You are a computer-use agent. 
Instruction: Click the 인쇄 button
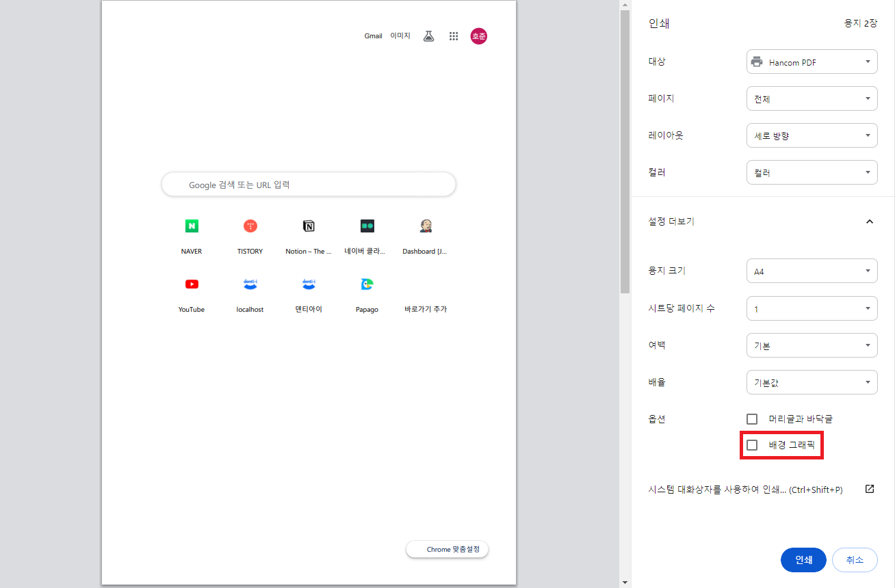pyautogui.click(x=803, y=560)
